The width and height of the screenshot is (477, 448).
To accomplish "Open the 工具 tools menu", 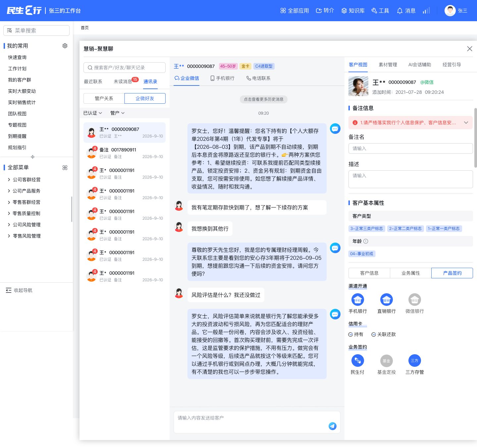I will point(380,11).
